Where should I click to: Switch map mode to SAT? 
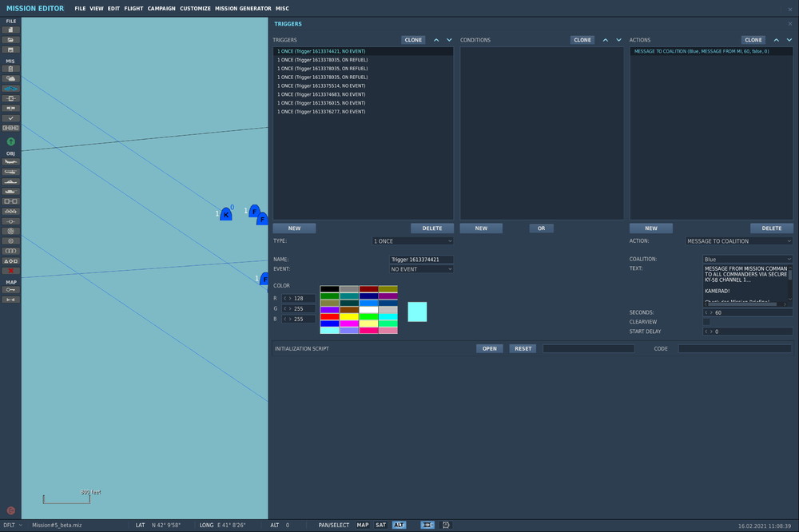tap(380, 525)
